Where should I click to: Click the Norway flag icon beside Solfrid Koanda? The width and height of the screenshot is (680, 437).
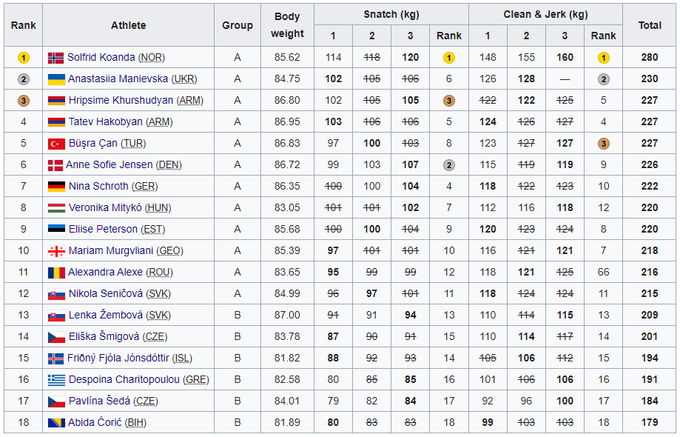tap(55, 57)
